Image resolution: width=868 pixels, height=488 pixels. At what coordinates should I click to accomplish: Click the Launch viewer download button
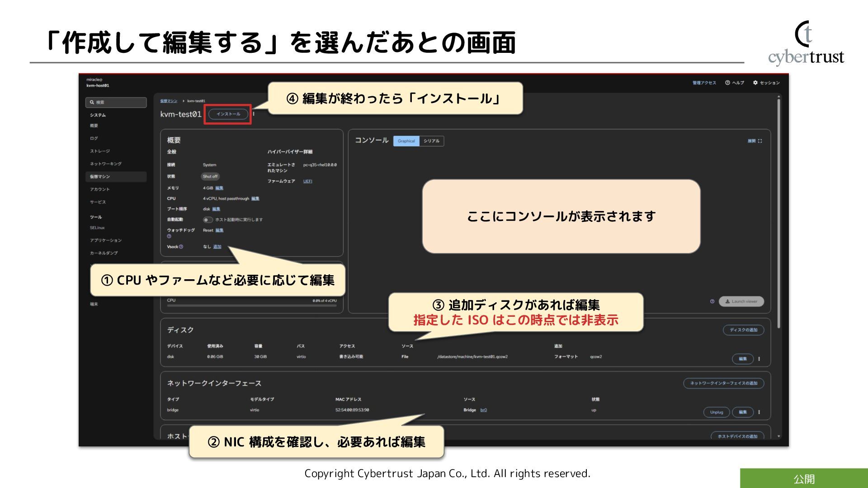741,301
